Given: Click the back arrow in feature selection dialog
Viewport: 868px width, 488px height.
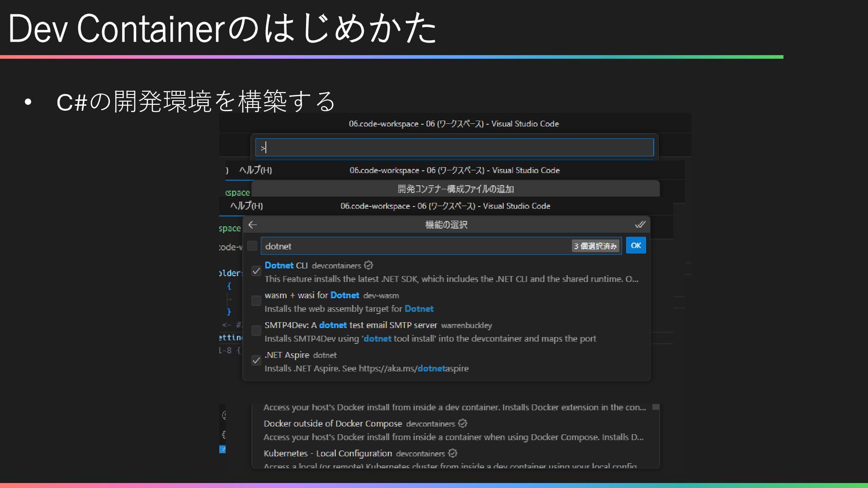Looking at the screenshot, I should [x=253, y=225].
